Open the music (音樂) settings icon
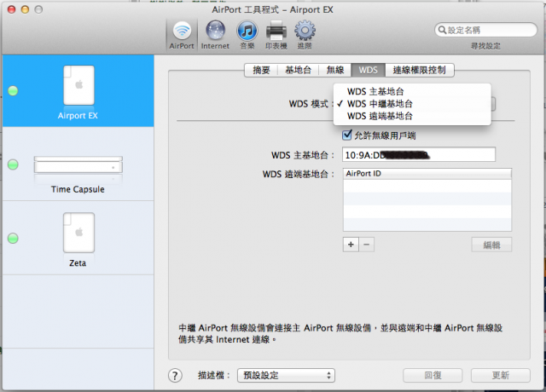Viewport: 546px width, 392px height. click(247, 35)
